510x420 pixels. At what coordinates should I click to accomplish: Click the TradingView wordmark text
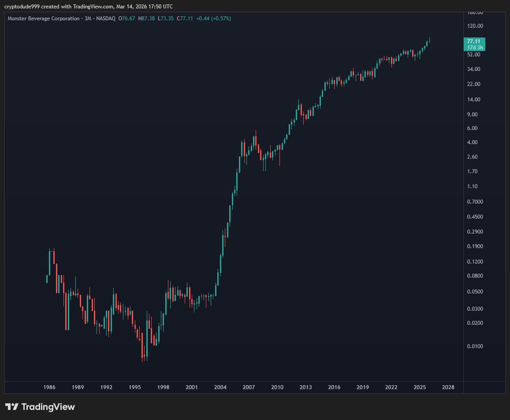48,407
